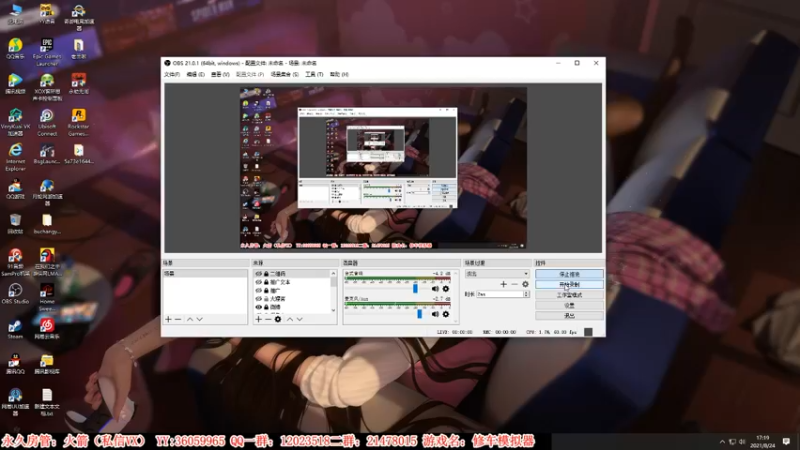Open OBS Studio desktop shortcut
Viewport: 800px width, 450px height.
click(15, 294)
